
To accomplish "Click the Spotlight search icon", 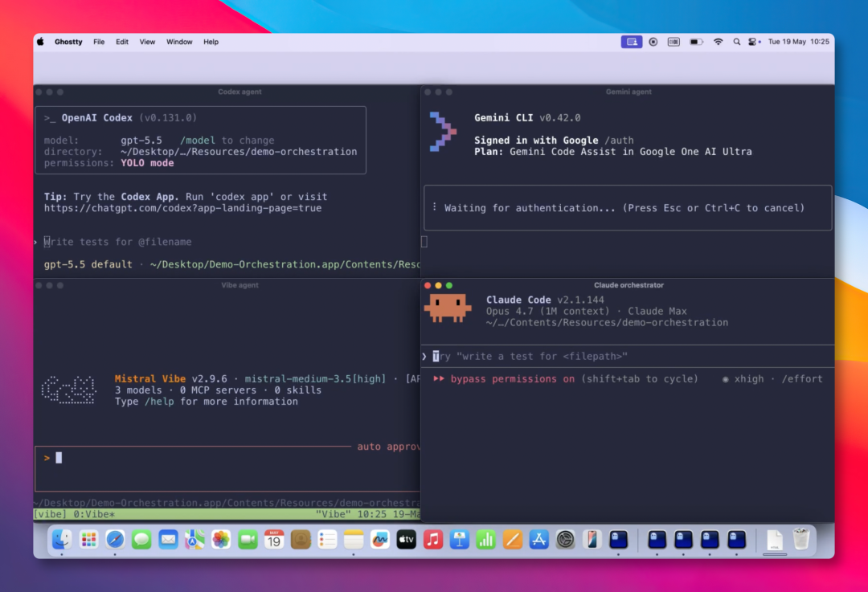I will coord(736,42).
